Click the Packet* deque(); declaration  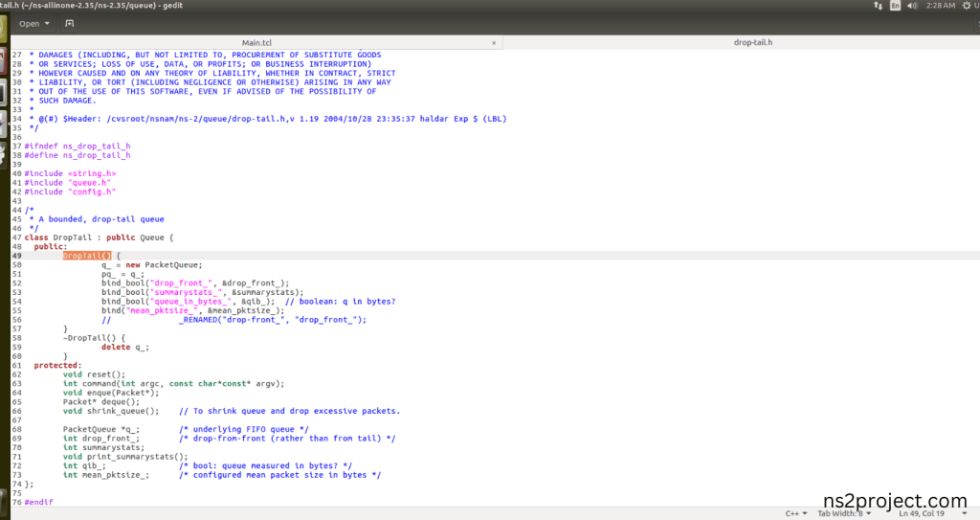(101, 402)
